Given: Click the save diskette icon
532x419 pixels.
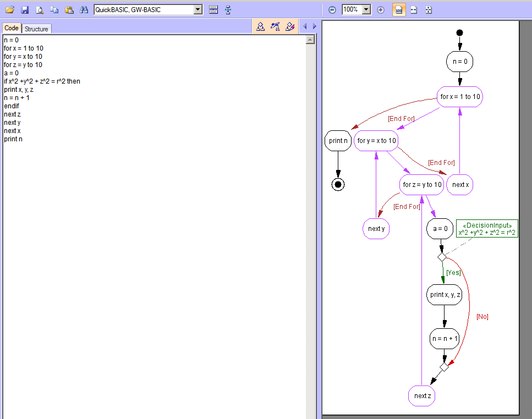Looking at the screenshot, I should tap(25, 10).
